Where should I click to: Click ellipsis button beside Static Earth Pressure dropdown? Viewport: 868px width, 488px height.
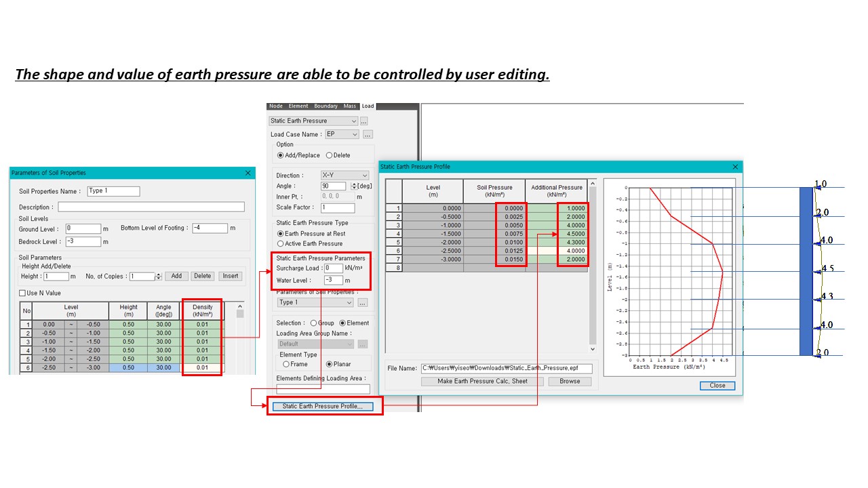[x=364, y=121]
